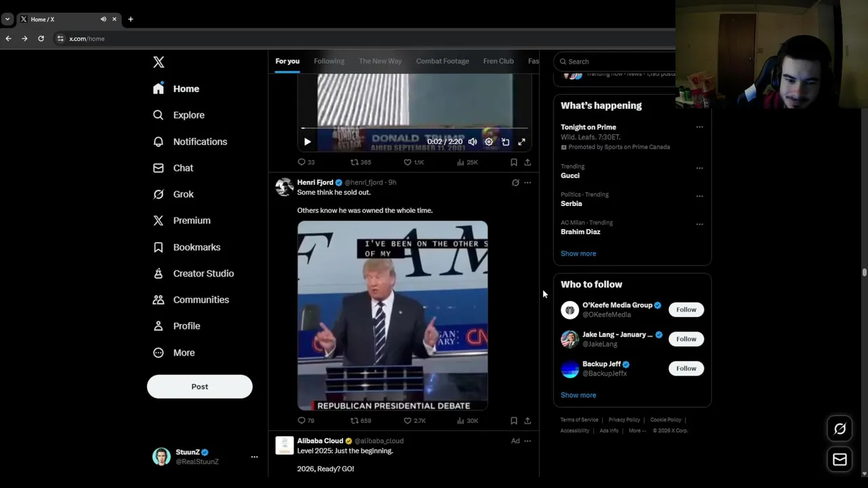
Task: Repost Henri Fjord post with 659 reposts
Action: tap(360, 421)
